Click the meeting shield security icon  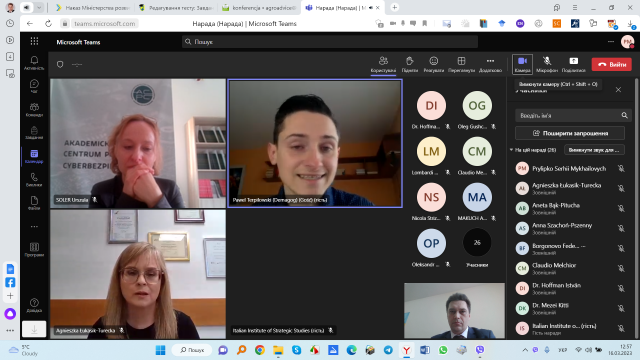[x=60, y=64]
